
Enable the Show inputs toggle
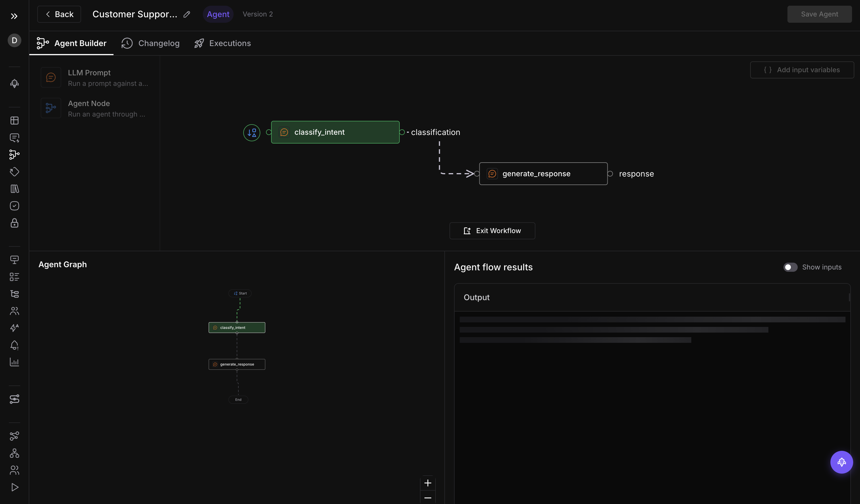790,267
